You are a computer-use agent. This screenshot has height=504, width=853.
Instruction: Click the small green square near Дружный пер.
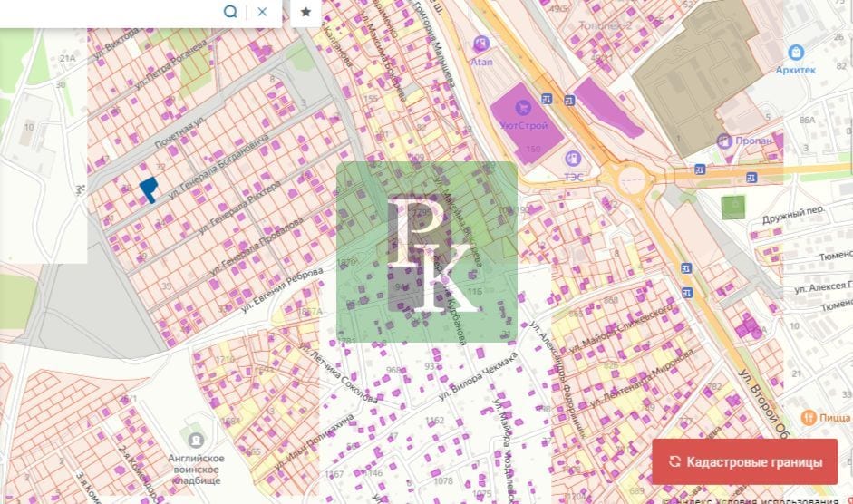pyautogui.click(x=733, y=208)
